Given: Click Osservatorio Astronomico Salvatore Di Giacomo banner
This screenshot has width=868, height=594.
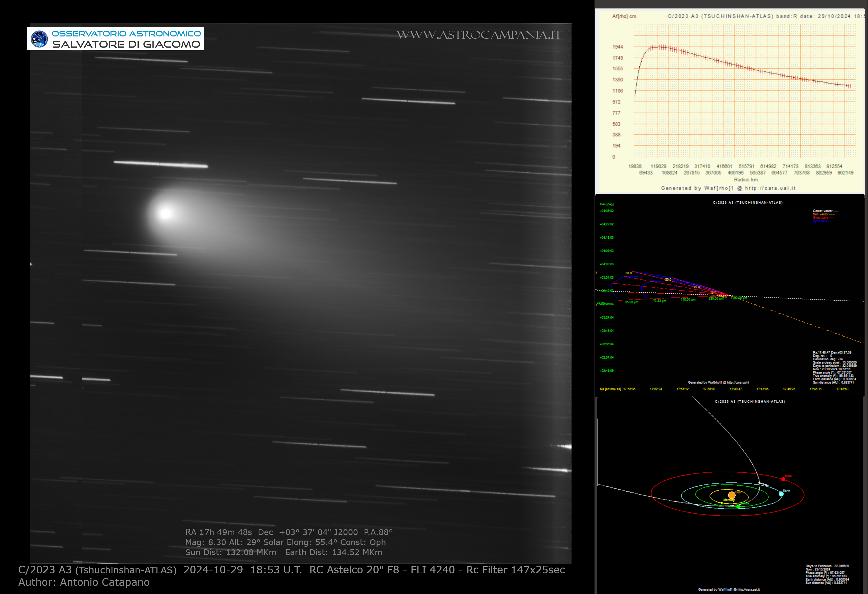Looking at the screenshot, I should [x=126, y=39].
